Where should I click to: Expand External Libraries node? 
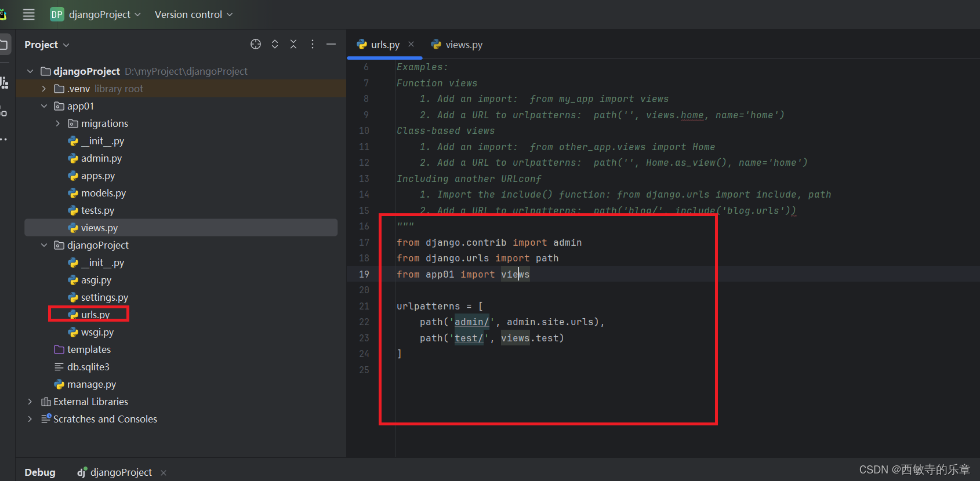coord(30,402)
